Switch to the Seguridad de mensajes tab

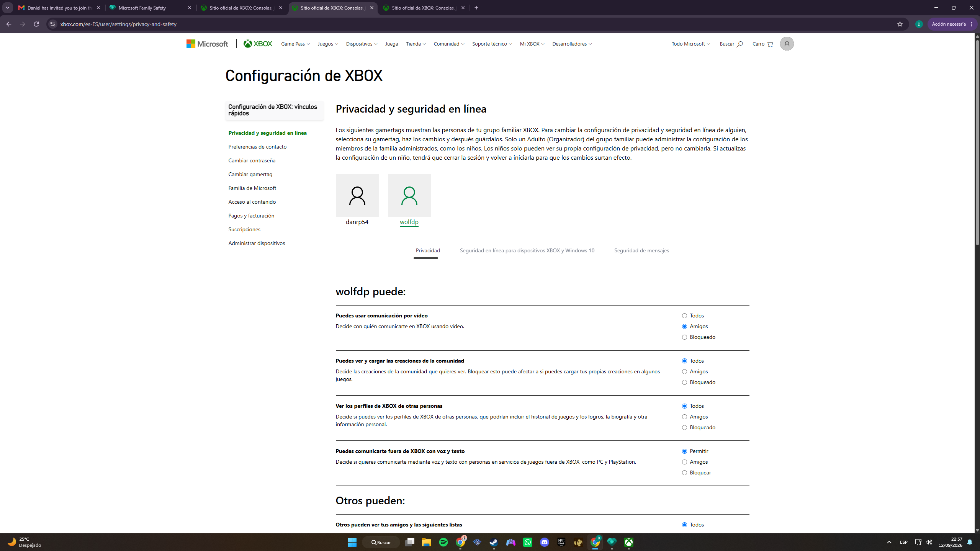[x=641, y=250]
